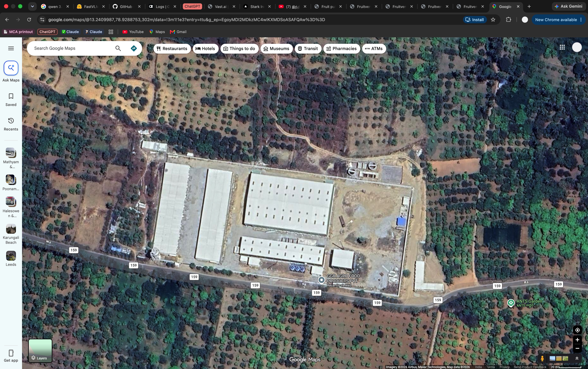Show your location on map
The width and height of the screenshot is (588, 369).
(x=577, y=330)
